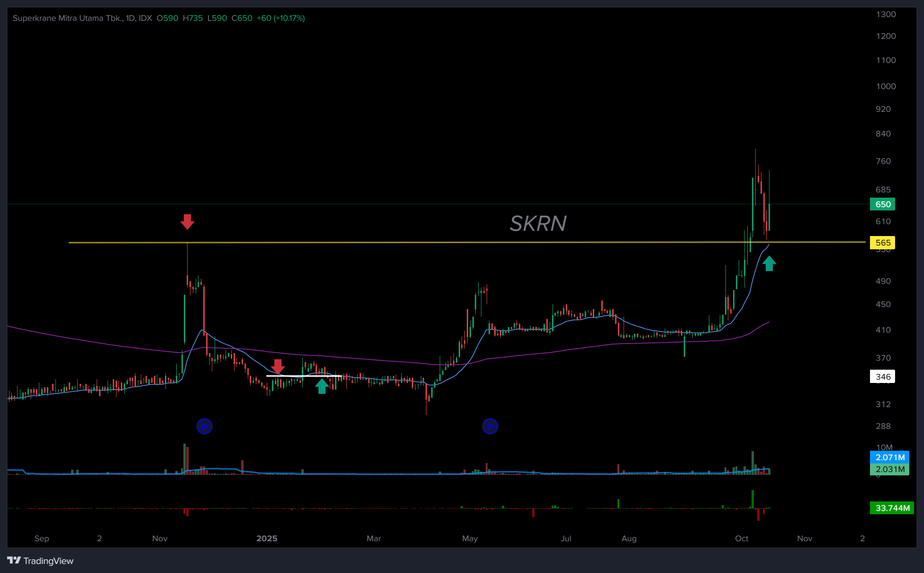Viewport: 924px width, 573px height.
Task: Click the 1000 level on price axis
Action: click(886, 86)
